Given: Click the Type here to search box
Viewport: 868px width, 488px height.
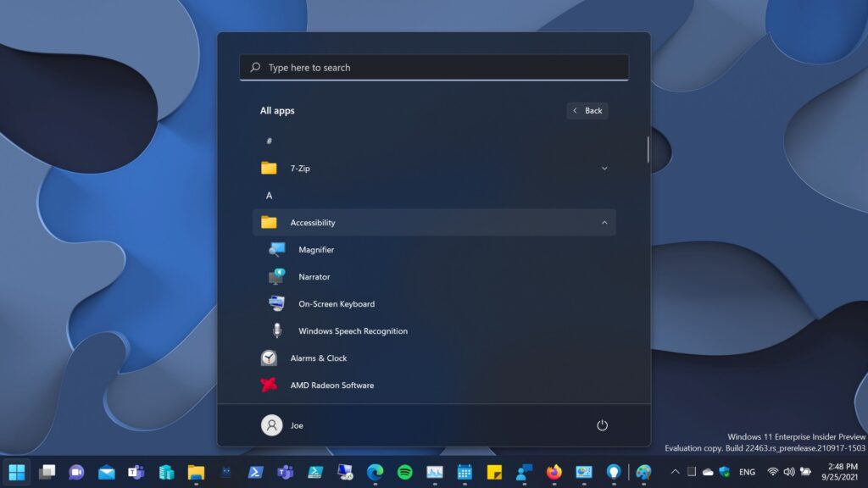Looking at the screenshot, I should (x=434, y=68).
